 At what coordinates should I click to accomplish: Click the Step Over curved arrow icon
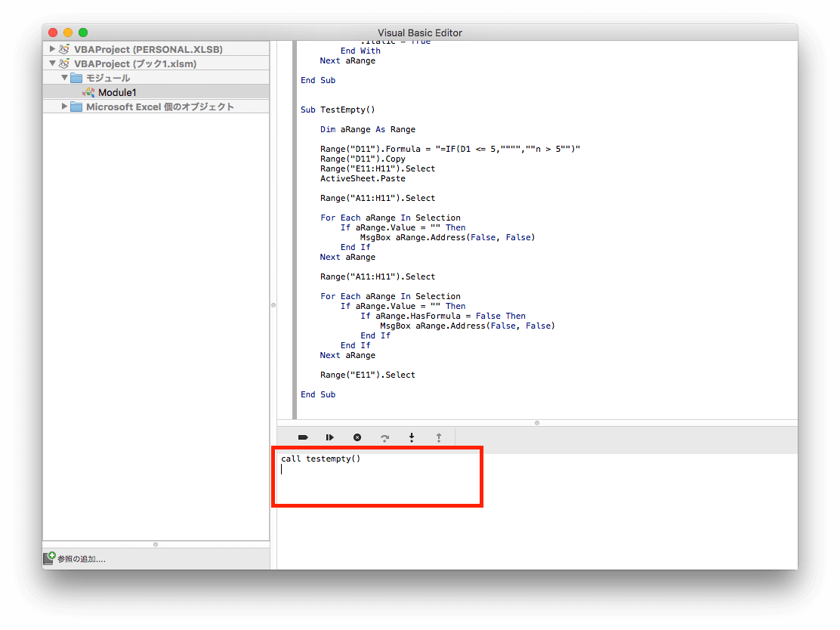384,437
